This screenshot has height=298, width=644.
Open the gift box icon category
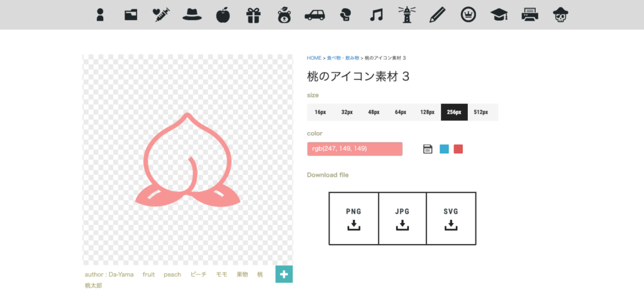[x=253, y=14]
